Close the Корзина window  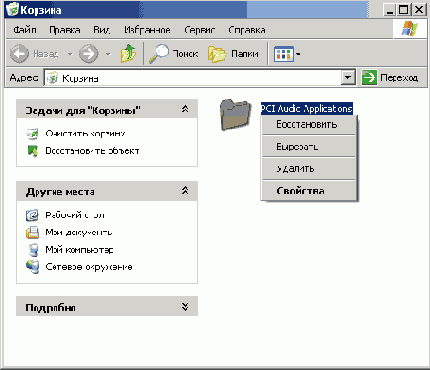tap(419, 10)
